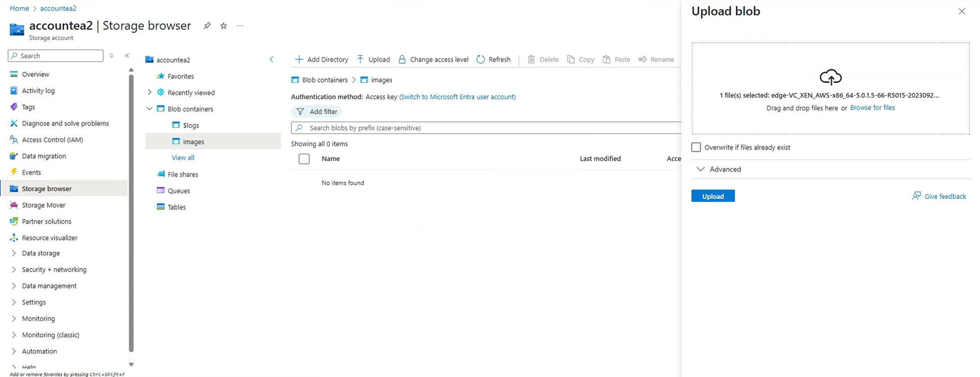
Task: Click the Storage browser icon in sidebar
Action: coord(14,188)
